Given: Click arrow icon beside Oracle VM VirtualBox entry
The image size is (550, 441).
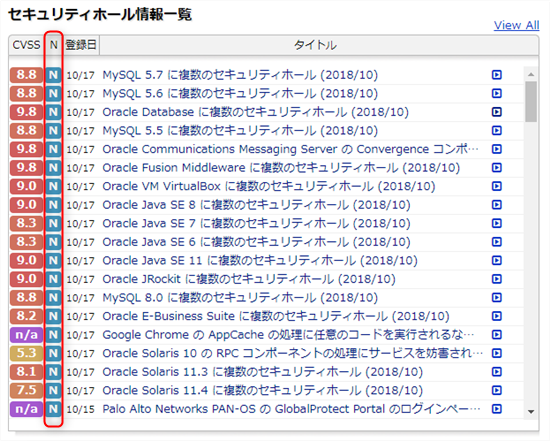Looking at the screenshot, I should [x=496, y=186].
